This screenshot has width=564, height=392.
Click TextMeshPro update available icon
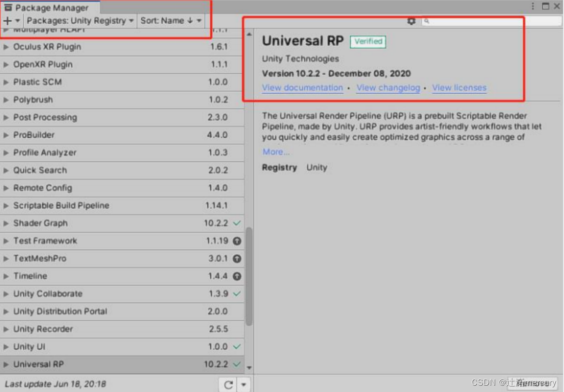click(x=237, y=259)
